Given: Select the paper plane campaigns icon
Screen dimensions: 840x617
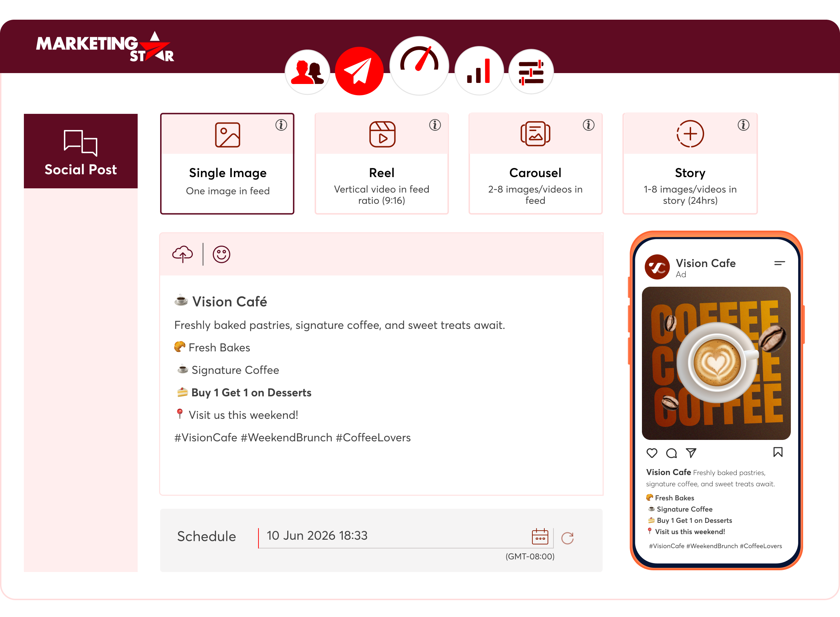Looking at the screenshot, I should click(x=359, y=71).
